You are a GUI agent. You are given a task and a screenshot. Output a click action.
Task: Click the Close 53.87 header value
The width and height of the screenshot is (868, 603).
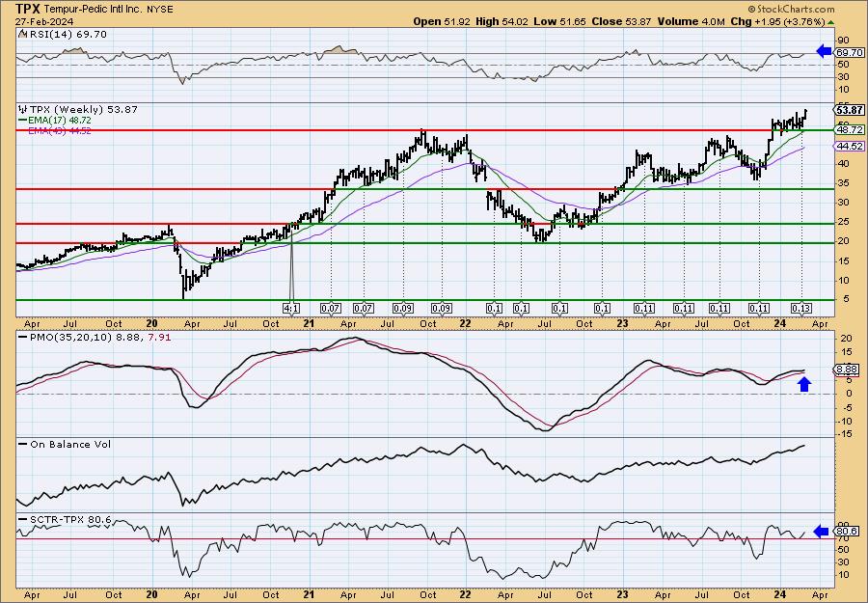[x=620, y=21]
